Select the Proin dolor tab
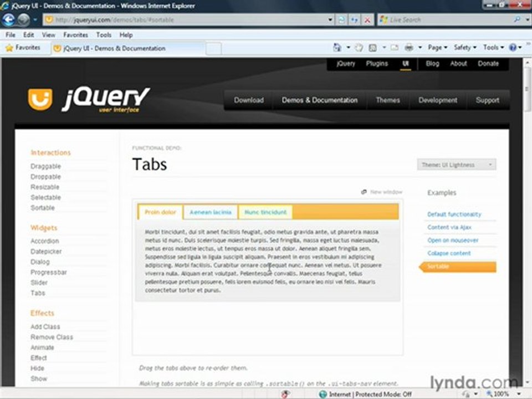 [x=161, y=212]
